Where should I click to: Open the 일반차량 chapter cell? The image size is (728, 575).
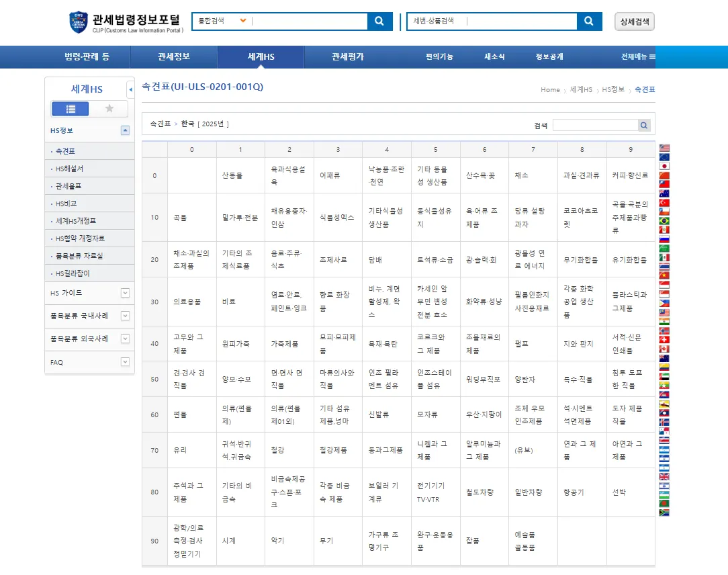pos(533,492)
